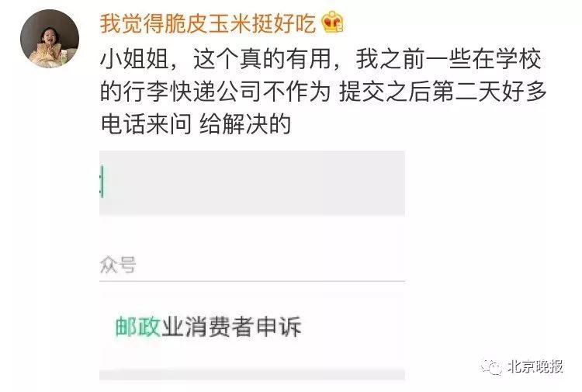Open the 邮政业消费者申诉 search result
Screen dimensions: 582x392
click(252, 326)
